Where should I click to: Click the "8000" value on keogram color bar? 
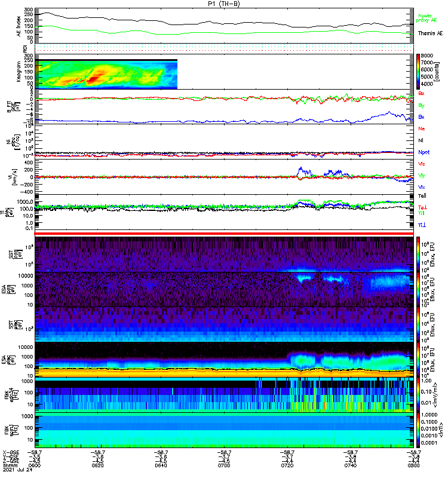point(427,56)
